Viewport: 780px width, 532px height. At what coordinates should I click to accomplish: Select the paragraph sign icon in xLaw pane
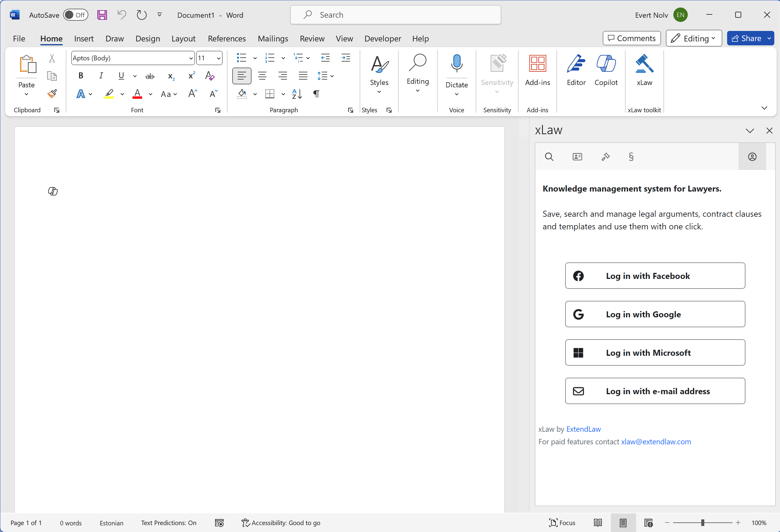coord(631,157)
